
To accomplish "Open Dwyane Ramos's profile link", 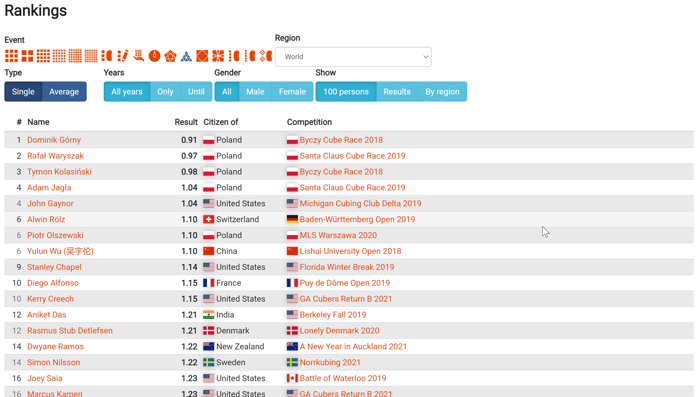I will tap(55, 347).
